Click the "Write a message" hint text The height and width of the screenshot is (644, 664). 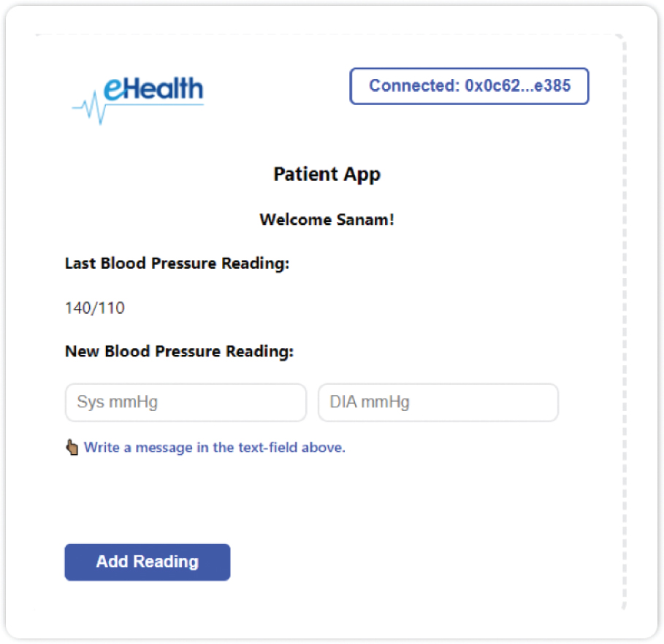click(215, 448)
